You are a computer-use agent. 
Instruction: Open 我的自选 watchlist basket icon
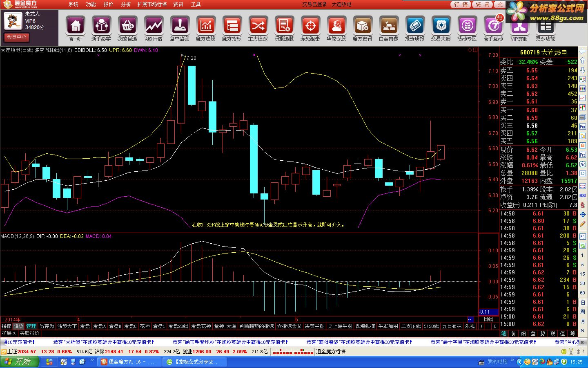click(127, 26)
